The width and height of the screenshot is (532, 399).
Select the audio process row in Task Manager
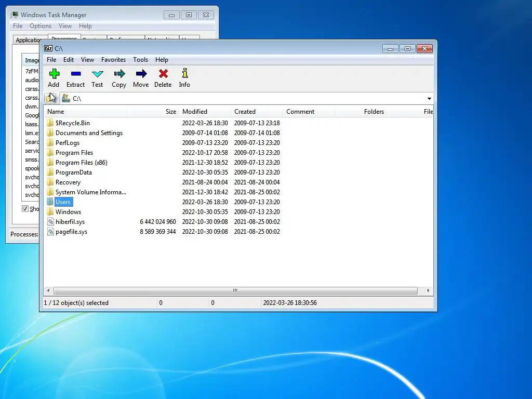click(32, 80)
